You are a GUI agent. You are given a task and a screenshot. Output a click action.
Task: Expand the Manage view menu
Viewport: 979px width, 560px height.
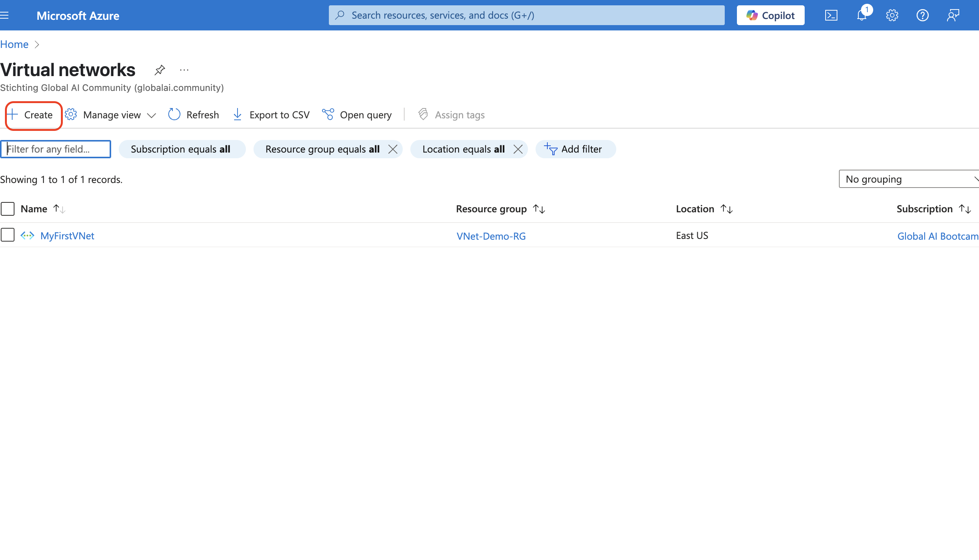[x=110, y=115]
